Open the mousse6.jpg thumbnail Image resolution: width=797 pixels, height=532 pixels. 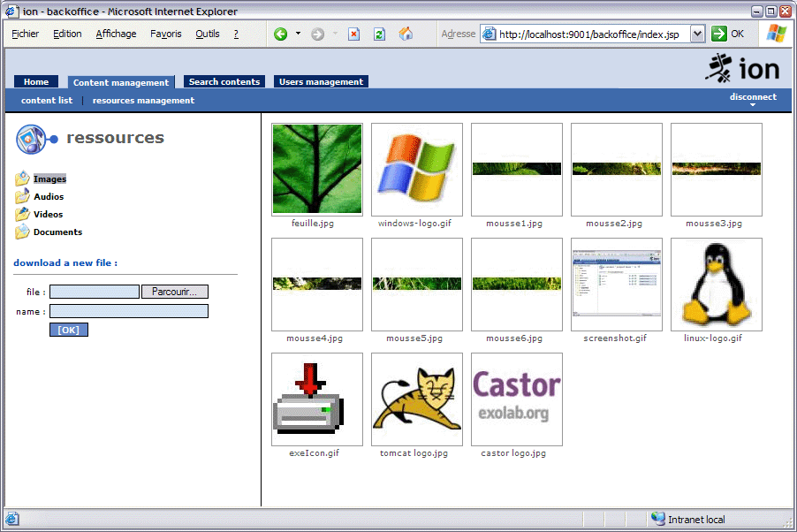pos(517,284)
